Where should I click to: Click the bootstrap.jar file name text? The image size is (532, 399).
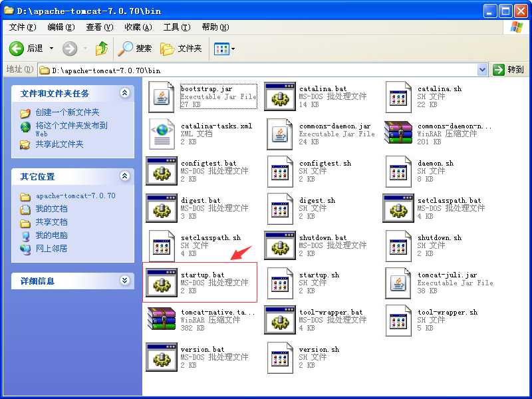(x=207, y=88)
